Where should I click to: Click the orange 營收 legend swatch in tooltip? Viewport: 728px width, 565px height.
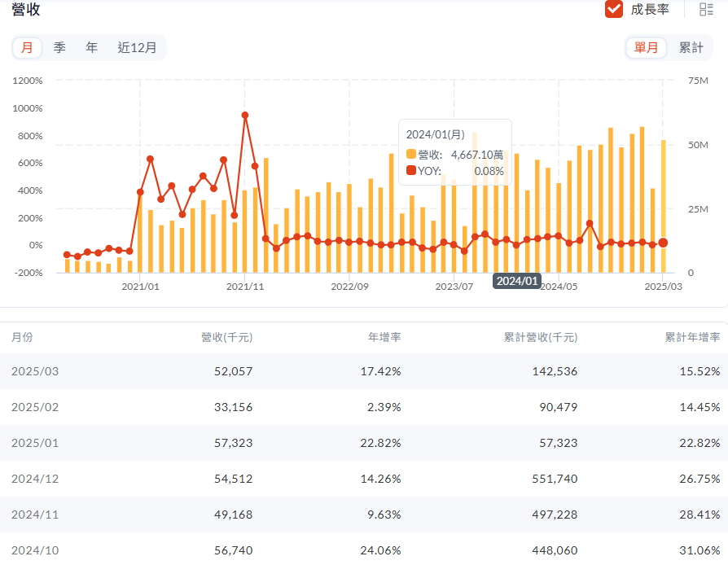click(411, 154)
